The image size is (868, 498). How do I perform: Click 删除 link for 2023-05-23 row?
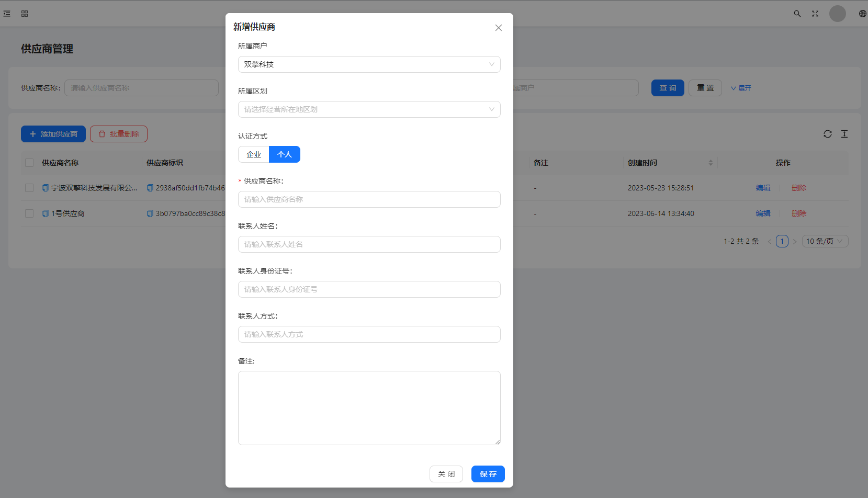coord(799,188)
